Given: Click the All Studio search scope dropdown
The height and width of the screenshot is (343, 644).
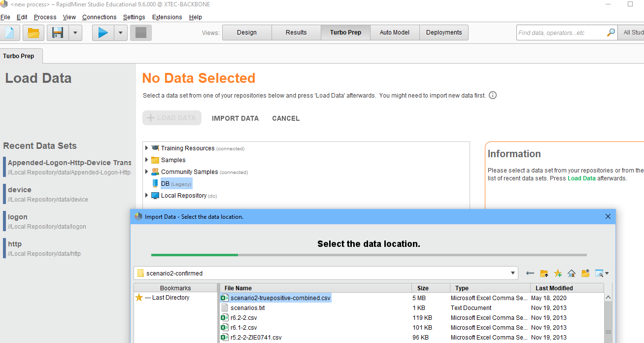Looking at the screenshot, I should pyautogui.click(x=631, y=33).
